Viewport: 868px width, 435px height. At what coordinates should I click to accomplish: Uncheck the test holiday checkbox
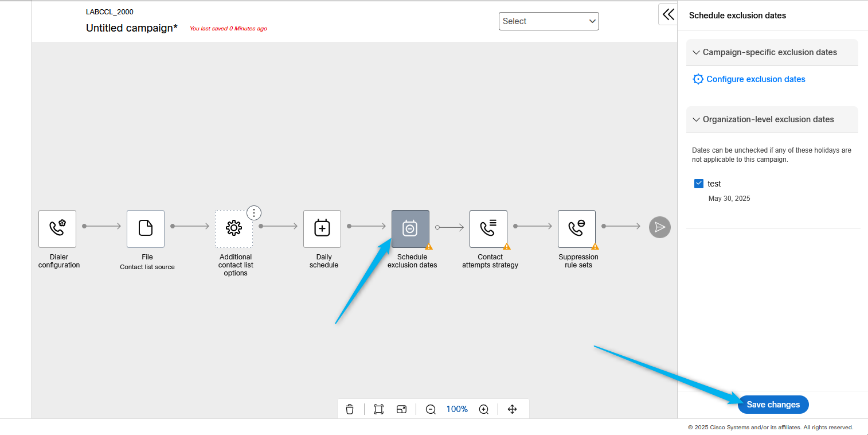(x=699, y=184)
